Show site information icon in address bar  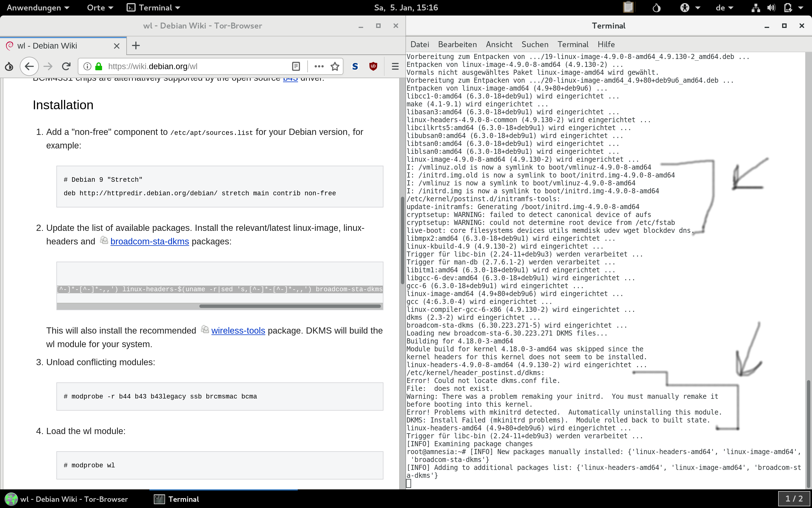pyautogui.click(x=87, y=67)
